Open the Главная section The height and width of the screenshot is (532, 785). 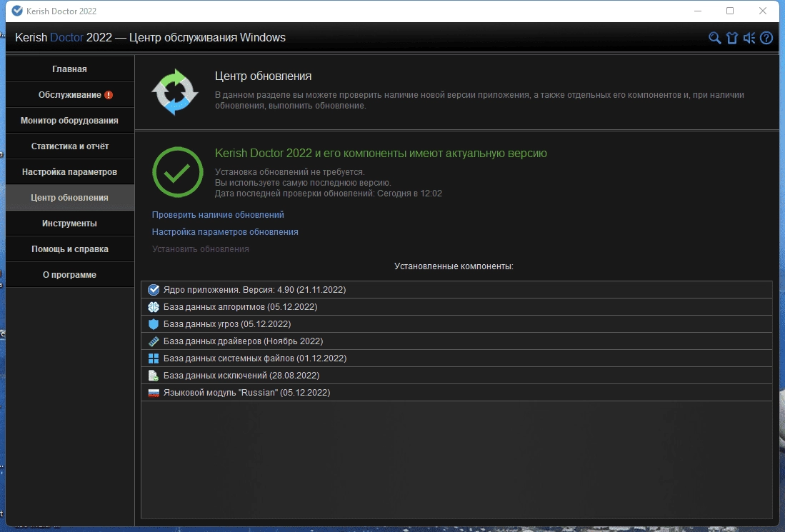pos(70,69)
